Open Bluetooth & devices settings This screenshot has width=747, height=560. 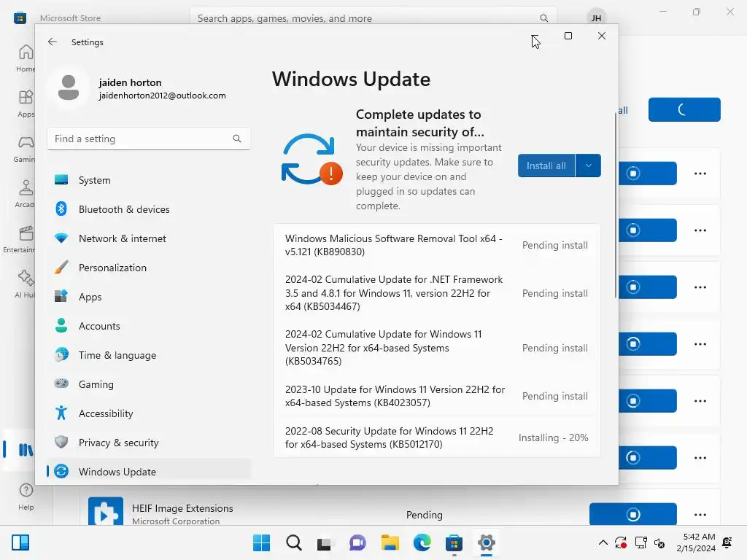(149, 209)
